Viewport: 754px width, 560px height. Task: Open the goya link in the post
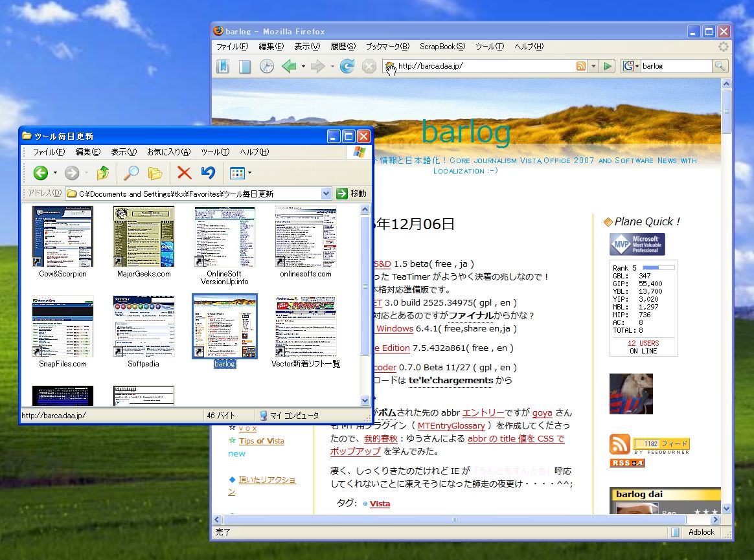click(x=542, y=413)
